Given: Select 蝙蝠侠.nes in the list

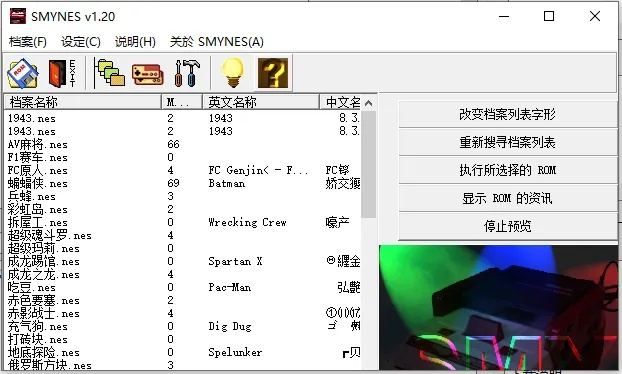Looking at the screenshot, I should point(38,184).
